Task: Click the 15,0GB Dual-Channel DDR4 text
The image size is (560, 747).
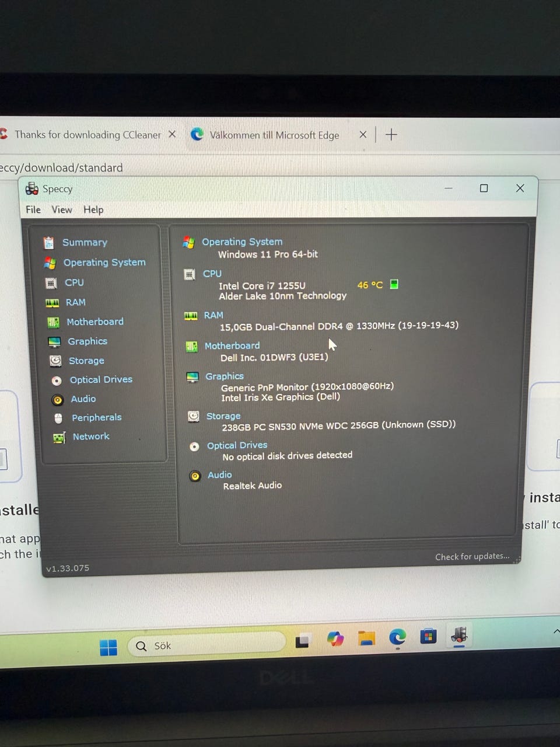Action: (x=339, y=326)
